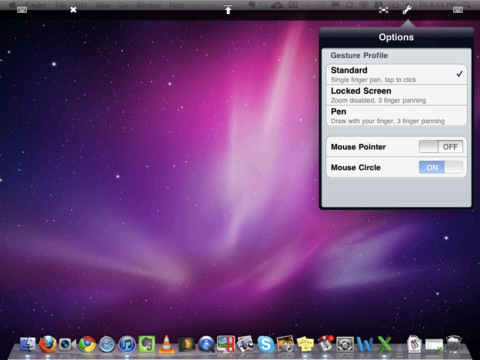
Task: Open the Documents stack in the dock
Action: tap(414, 344)
